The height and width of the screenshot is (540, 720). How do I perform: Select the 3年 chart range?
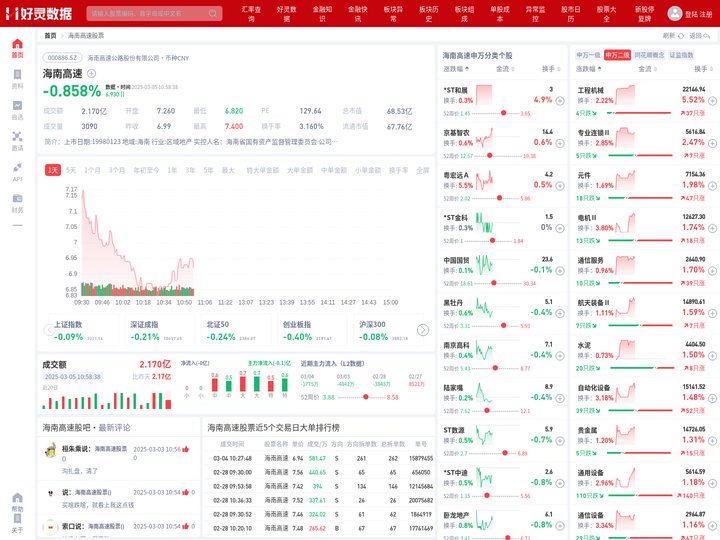click(190, 170)
